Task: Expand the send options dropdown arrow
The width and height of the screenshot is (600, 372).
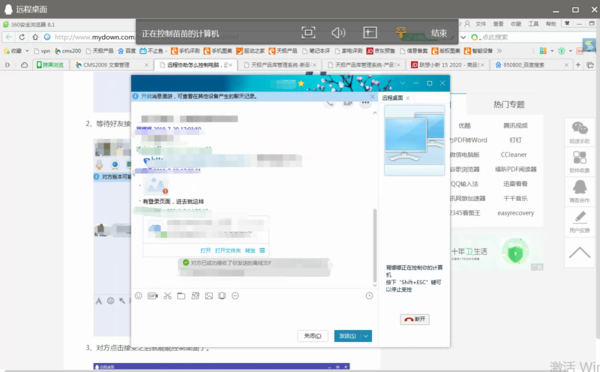Action: 366,336
